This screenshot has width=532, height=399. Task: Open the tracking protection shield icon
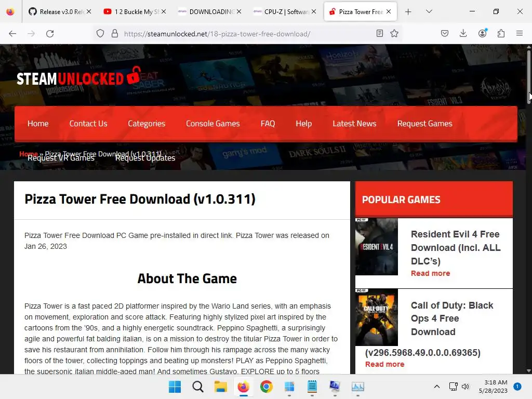(100, 34)
